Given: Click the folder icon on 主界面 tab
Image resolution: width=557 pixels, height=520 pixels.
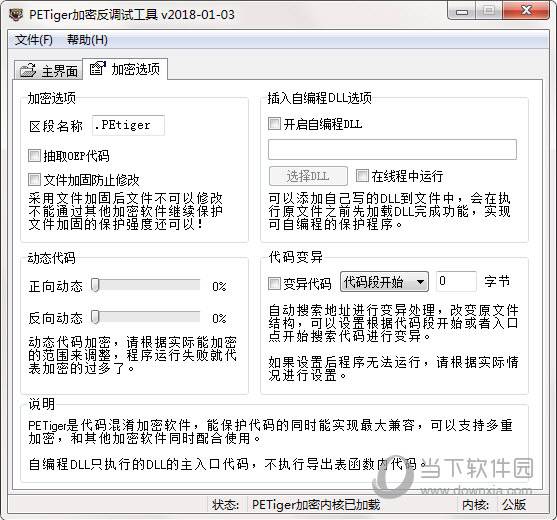Looking at the screenshot, I should [x=28, y=70].
